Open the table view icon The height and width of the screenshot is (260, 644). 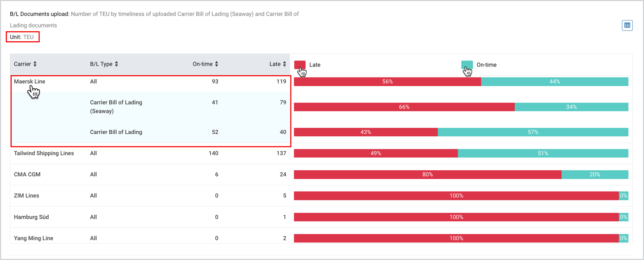pyautogui.click(x=627, y=26)
